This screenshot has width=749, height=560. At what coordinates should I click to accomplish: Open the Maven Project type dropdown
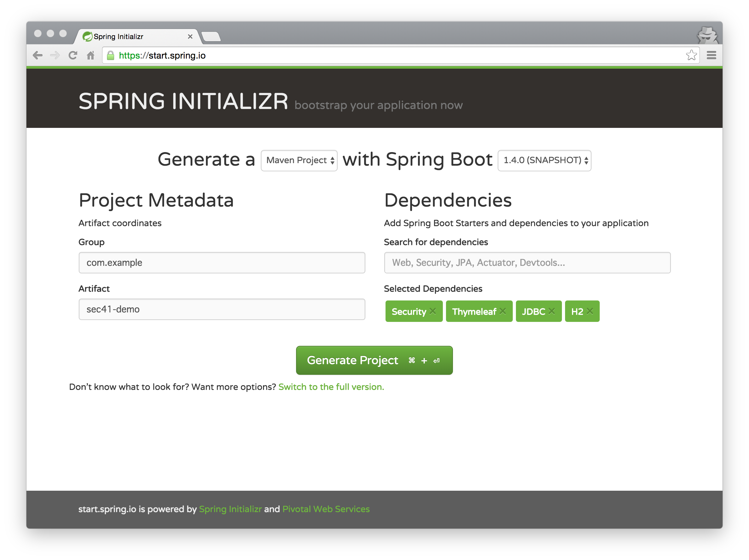click(x=299, y=160)
